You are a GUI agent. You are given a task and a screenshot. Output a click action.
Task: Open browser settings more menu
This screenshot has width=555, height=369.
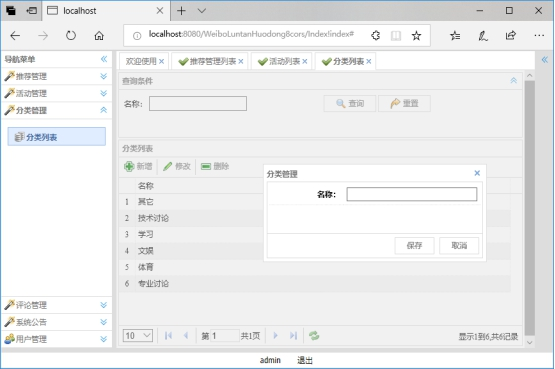tap(539, 35)
